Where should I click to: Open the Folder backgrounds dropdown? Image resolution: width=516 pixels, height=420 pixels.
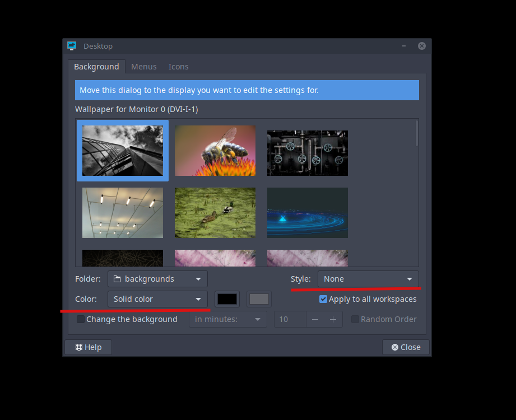157,279
